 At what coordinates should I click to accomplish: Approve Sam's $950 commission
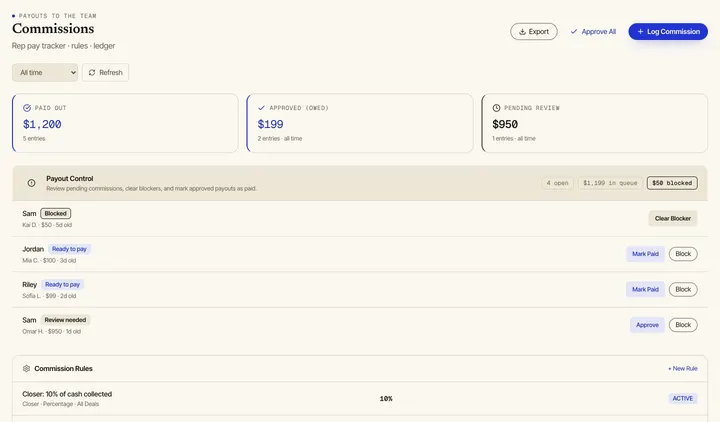(647, 325)
